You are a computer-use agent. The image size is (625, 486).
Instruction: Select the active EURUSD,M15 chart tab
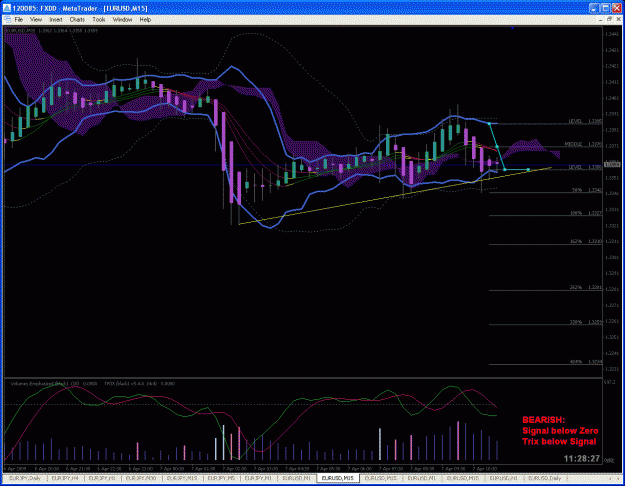338,478
